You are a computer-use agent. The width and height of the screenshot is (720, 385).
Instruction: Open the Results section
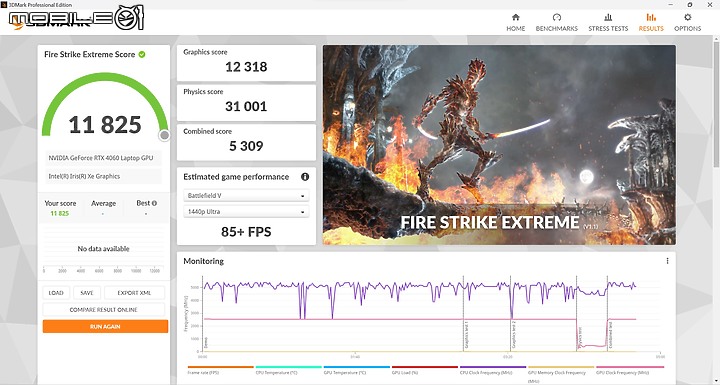coord(651,23)
